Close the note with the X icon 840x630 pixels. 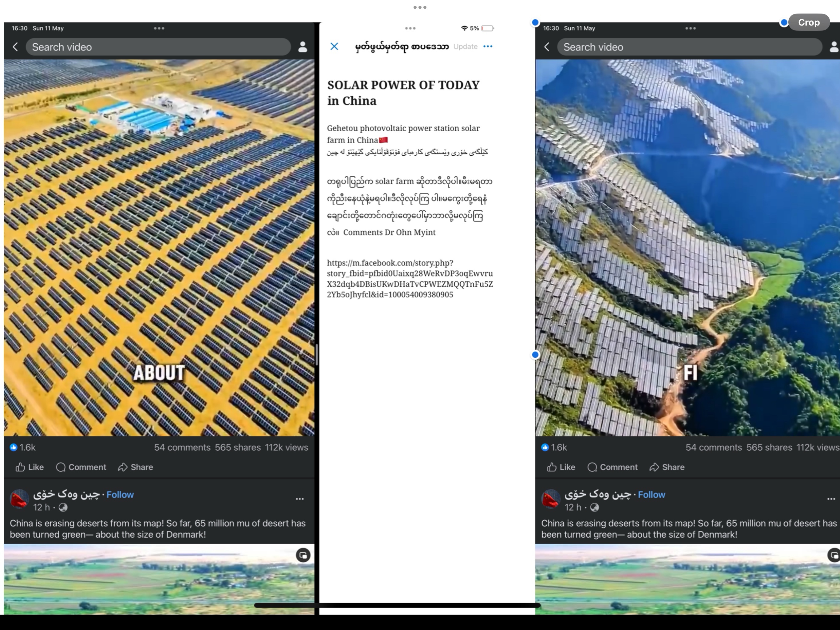(x=334, y=46)
